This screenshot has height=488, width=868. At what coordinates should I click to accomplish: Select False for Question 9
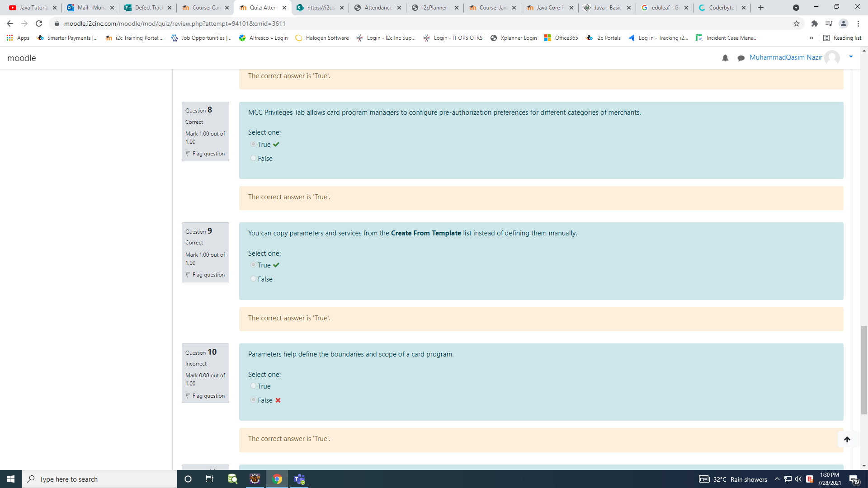[x=253, y=279]
